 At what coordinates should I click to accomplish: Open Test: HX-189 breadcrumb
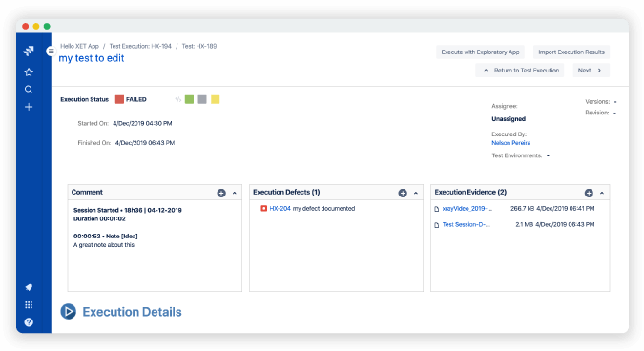(x=199, y=46)
